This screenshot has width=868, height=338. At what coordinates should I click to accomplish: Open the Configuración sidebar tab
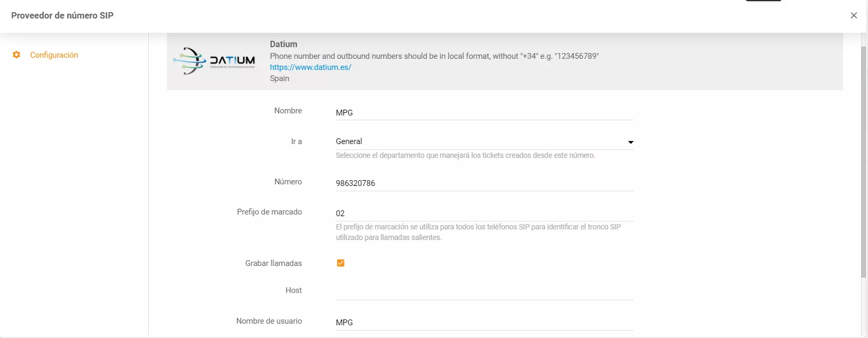click(x=54, y=55)
